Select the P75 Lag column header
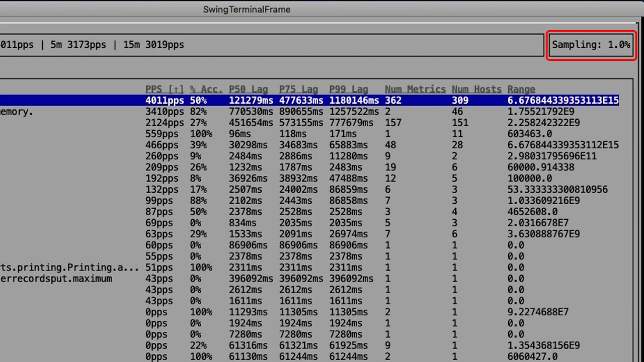The width and height of the screenshot is (644, 362). pos(299,89)
